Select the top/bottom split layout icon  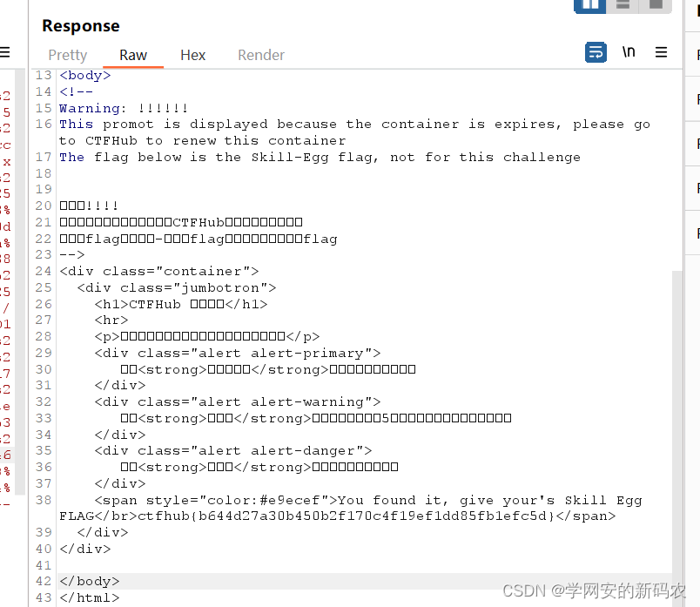[623, 5]
